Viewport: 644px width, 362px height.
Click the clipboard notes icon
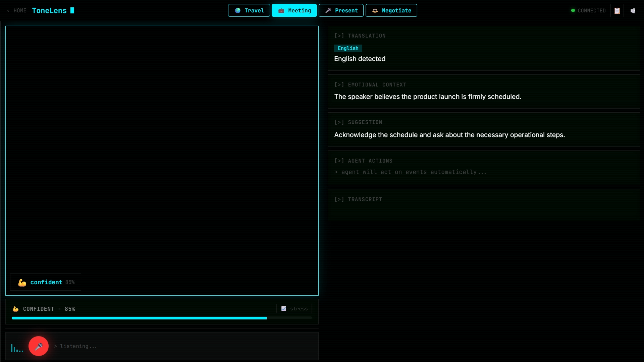tap(617, 11)
